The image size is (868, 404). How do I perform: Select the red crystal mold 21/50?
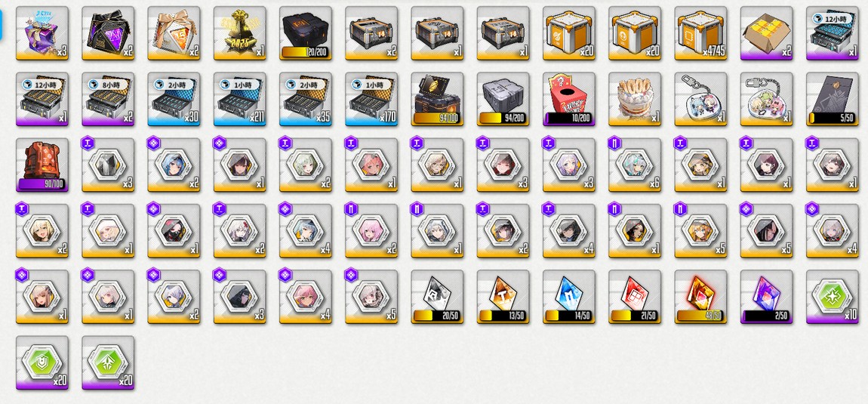(635, 297)
